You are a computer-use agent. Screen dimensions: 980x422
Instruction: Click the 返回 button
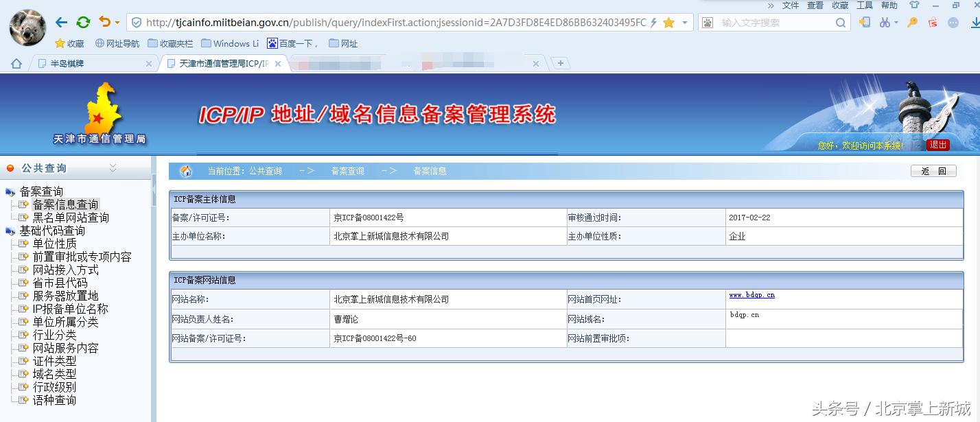coord(933,171)
